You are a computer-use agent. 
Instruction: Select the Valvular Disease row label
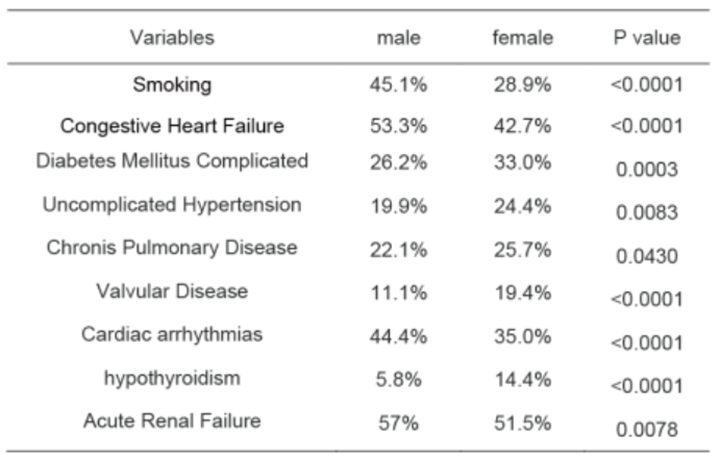(172, 291)
